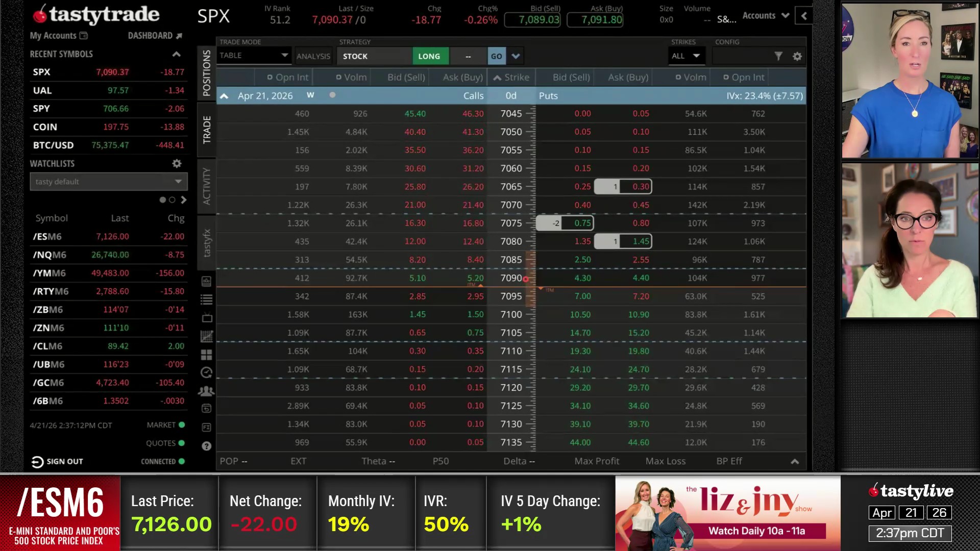Click the chart grid sidebar icon
This screenshot has width=980, height=551.
coord(207,336)
